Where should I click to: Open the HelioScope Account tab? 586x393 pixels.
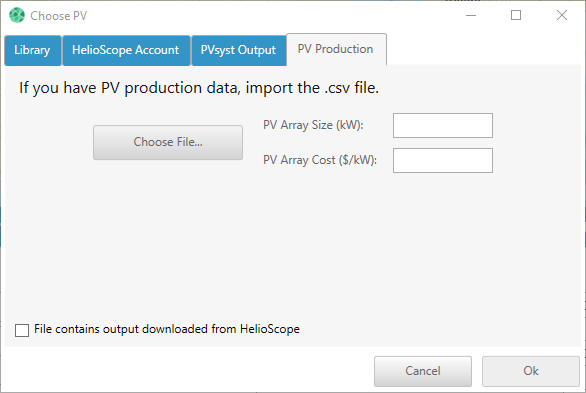(126, 50)
